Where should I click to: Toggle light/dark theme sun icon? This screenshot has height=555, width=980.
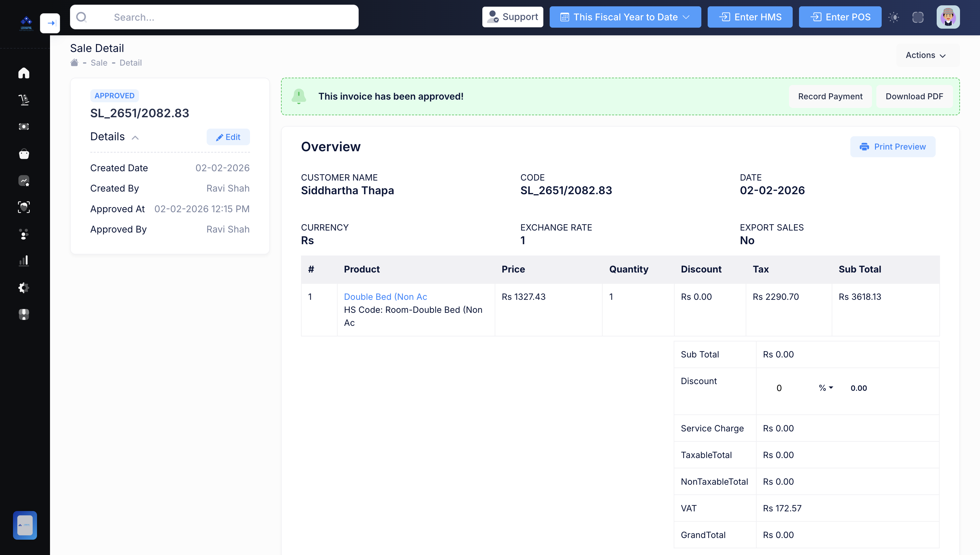pos(893,17)
